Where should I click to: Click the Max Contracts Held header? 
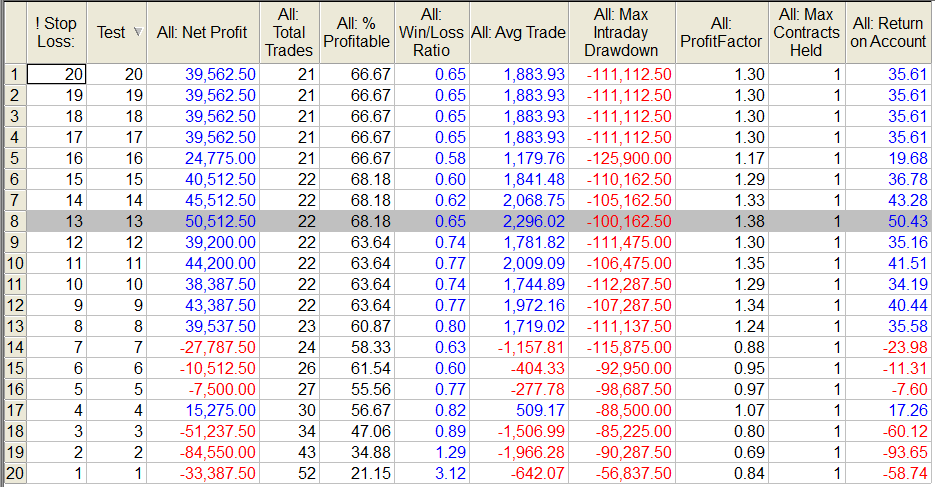pyautogui.click(x=806, y=32)
